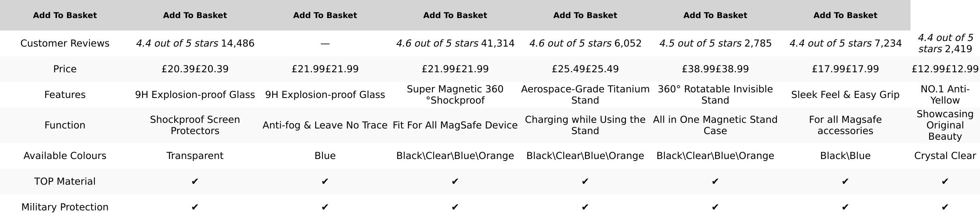Open the 4.4 stars 7,234 reviews link

[x=845, y=43]
